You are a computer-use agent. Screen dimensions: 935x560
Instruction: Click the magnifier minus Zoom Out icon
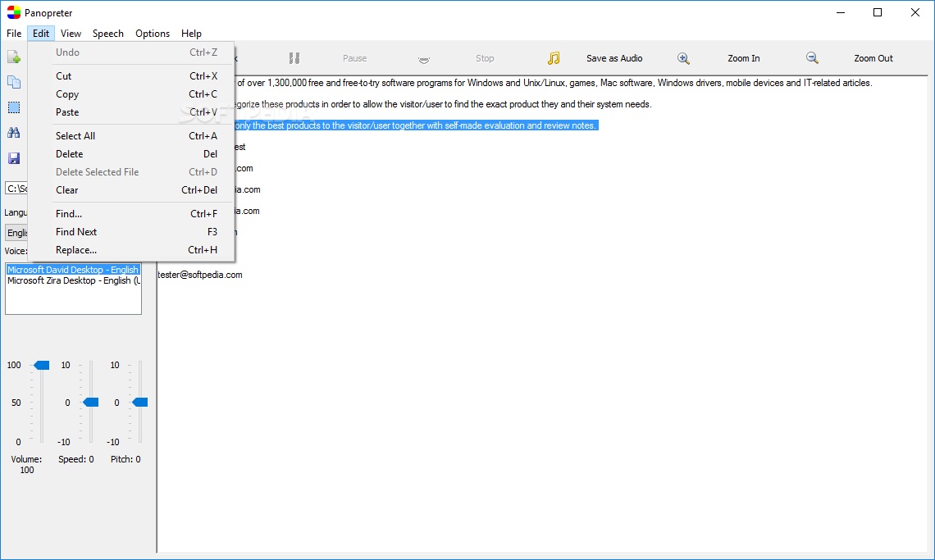pos(812,58)
